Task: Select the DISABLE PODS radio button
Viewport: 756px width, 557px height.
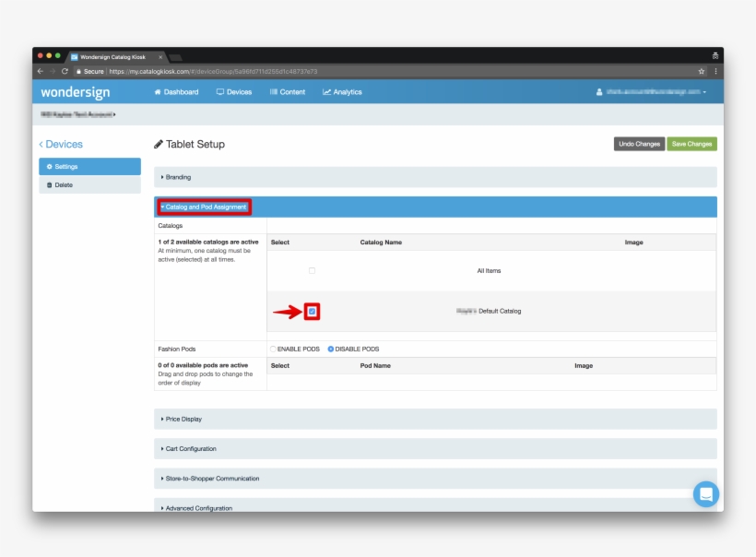Action: point(331,349)
